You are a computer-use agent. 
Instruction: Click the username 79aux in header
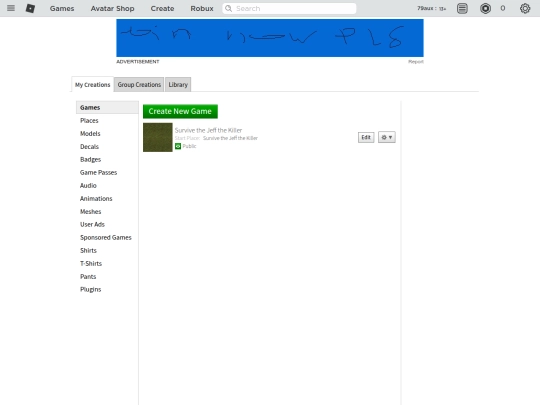tap(425, 8)
